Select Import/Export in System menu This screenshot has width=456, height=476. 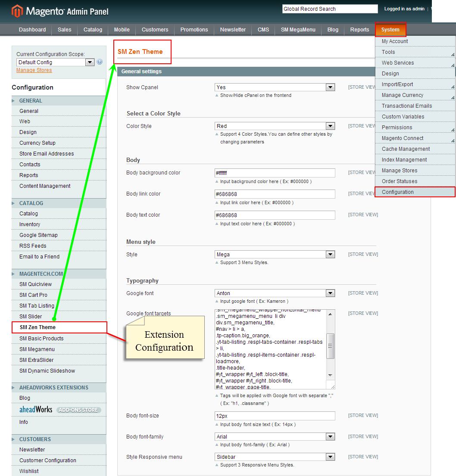click(415, 84)
